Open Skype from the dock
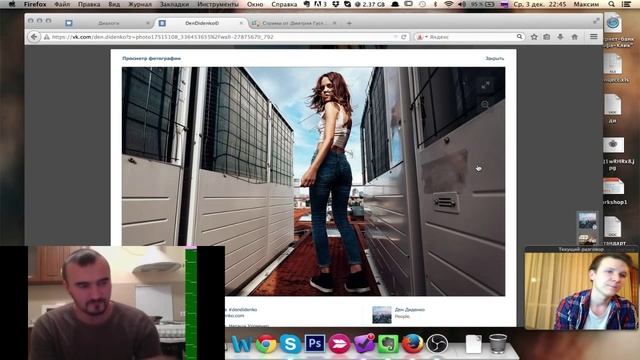 coord(290,344)
